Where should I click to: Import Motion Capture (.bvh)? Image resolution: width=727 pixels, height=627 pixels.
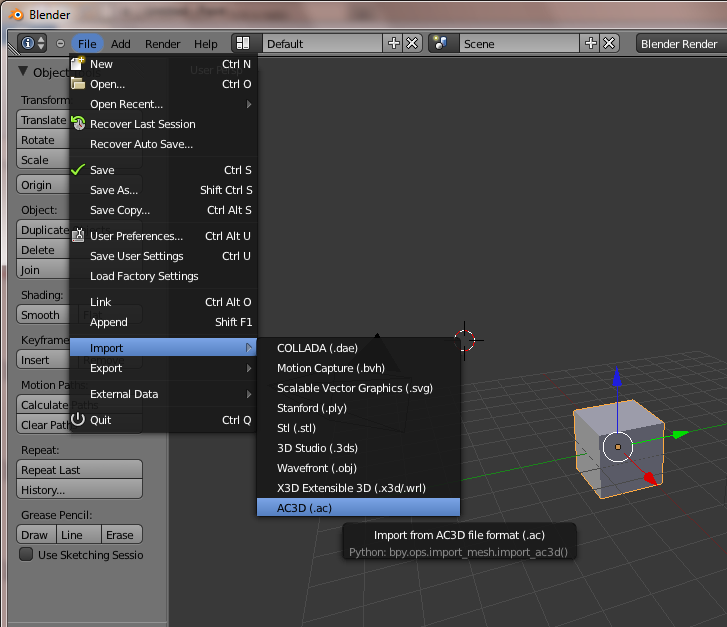click(358, 368)
